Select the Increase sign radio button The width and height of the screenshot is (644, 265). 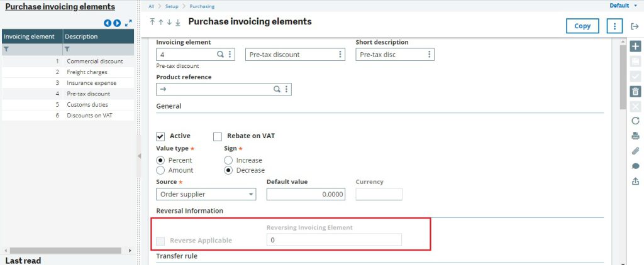(228, 160)
